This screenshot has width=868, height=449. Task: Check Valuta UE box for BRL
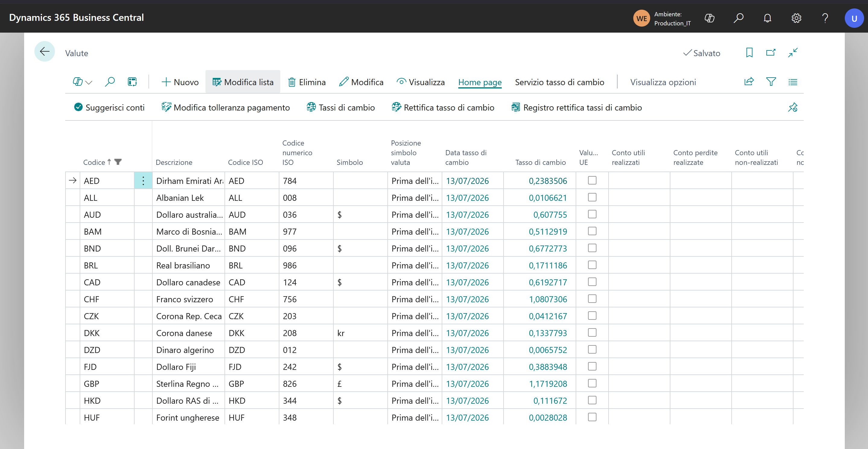pyautogui.click(x=592, y=265)
